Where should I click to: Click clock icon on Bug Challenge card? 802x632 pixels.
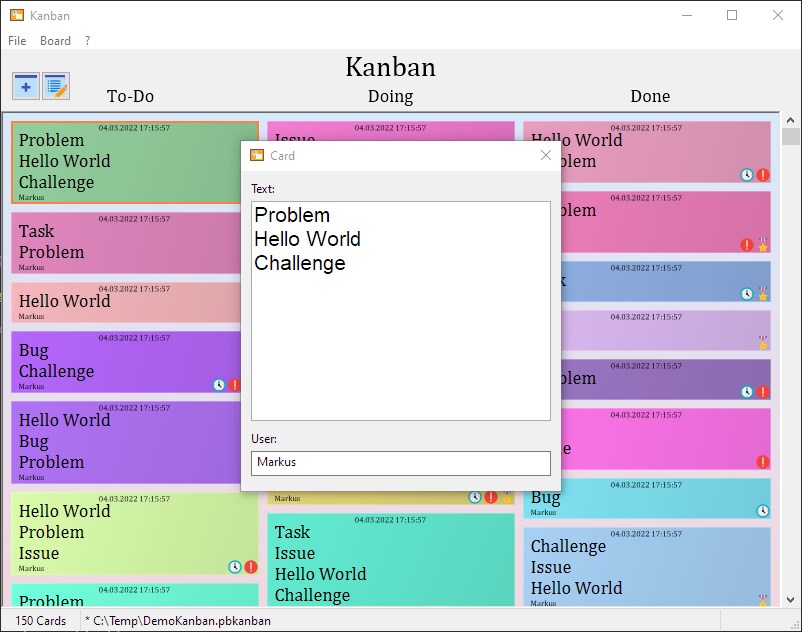[x=219, y=385]
